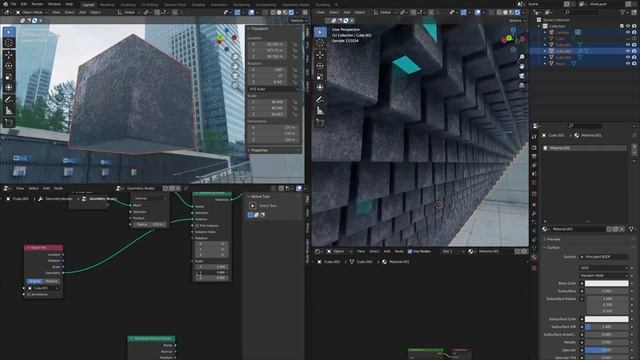
Task: Toggle viewport visibility of the Plane object
Action: tap(628, 64)
